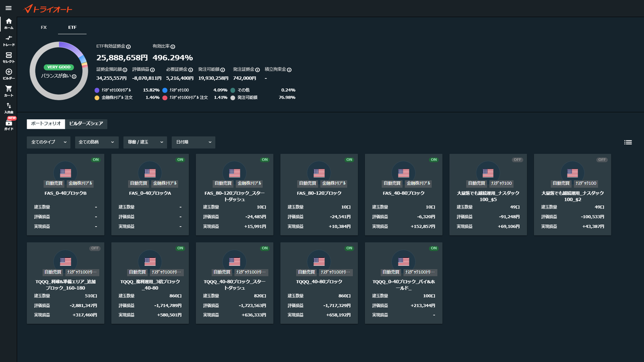Toggle ON switch of FAS_80-120ブロック
Viewport: 644px width, 362px height.
tap(349, 159)
